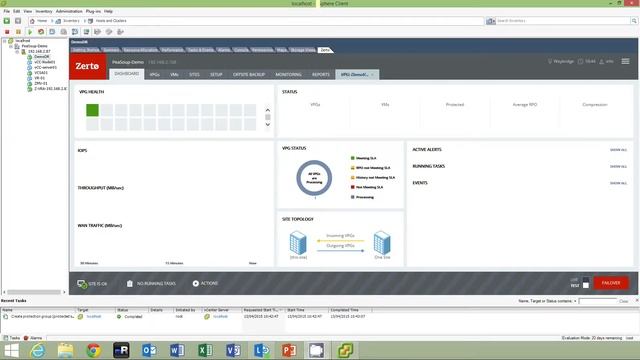Click VPG Health scroll down arrow
This screenshot has height=360, width=640.
coord(268,124)
